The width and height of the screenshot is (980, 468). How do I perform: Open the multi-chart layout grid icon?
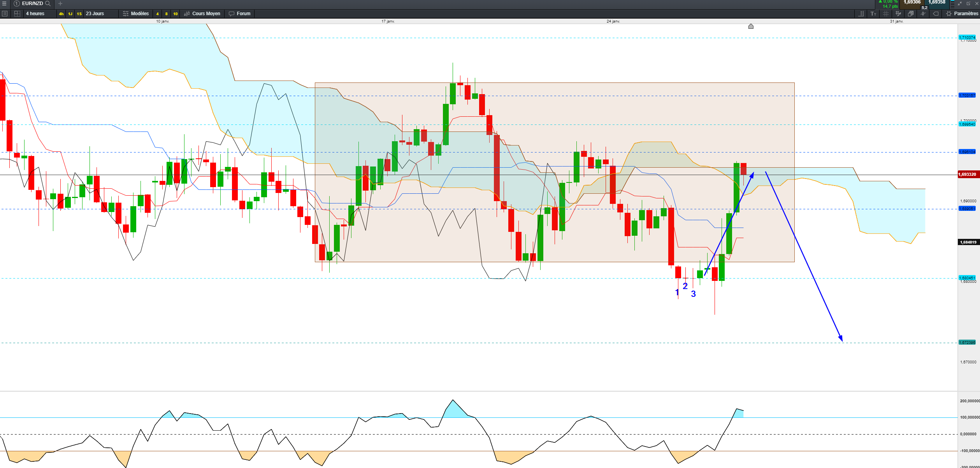point(17,14)
